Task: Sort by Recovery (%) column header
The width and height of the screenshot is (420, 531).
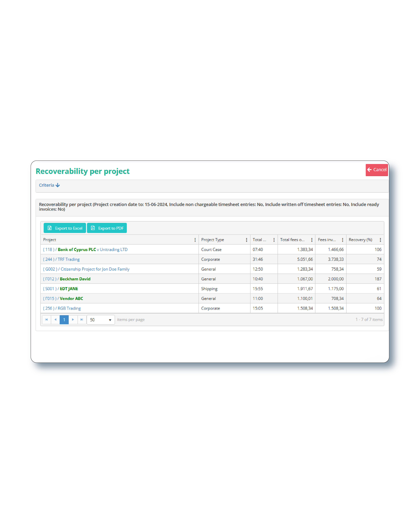Action: (x=360, y=240)
